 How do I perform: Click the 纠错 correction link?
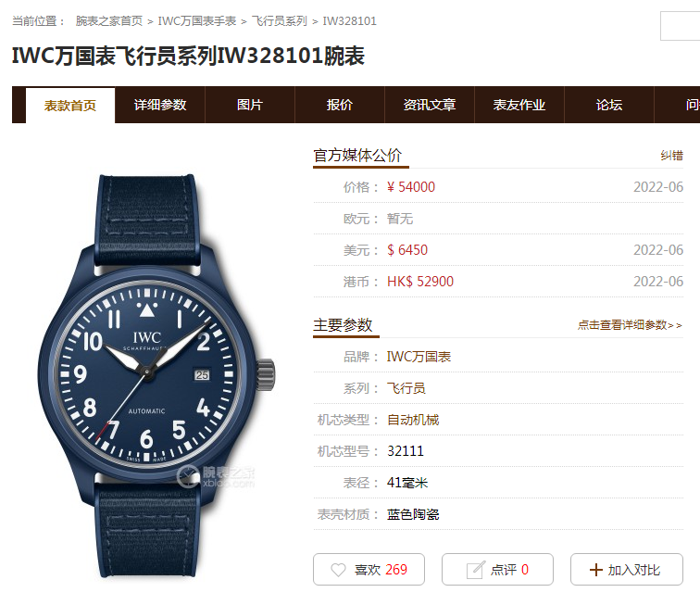672,156
